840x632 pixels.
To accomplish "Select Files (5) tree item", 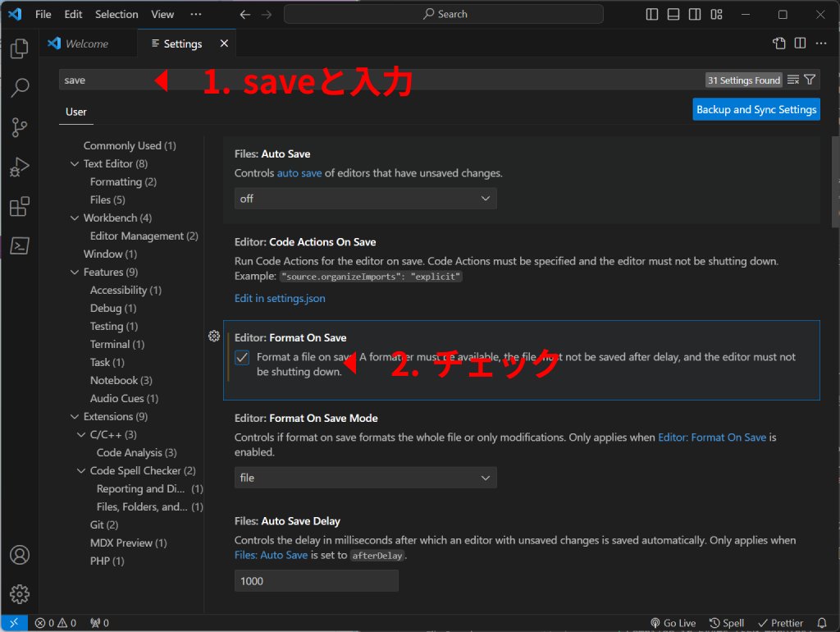I will click(107, 200).
